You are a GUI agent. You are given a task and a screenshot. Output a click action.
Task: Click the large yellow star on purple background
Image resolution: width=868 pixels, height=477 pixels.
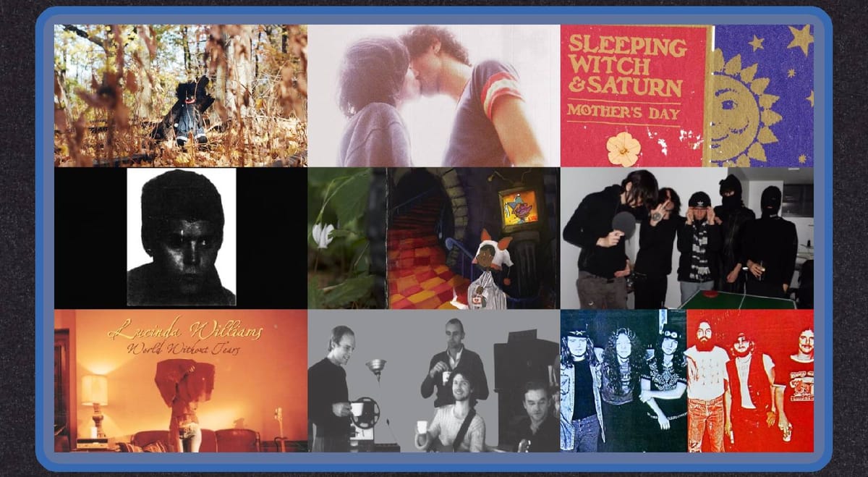click(799, 38)
